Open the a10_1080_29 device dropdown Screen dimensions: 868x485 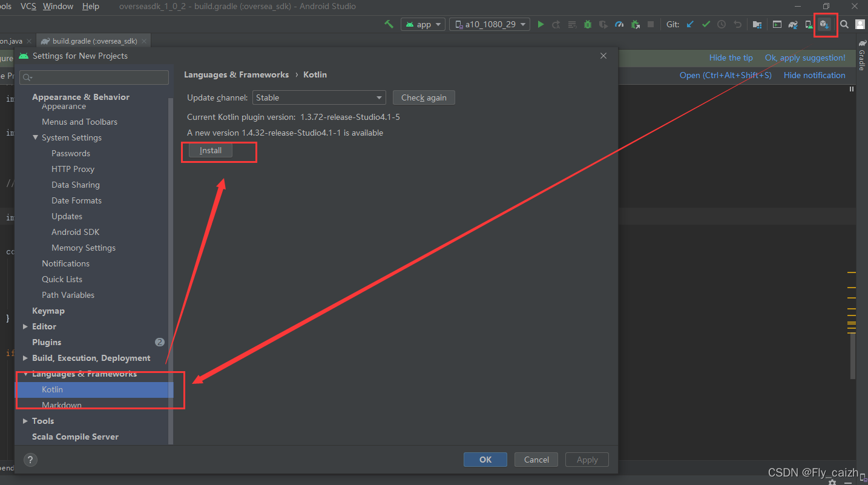490,24
